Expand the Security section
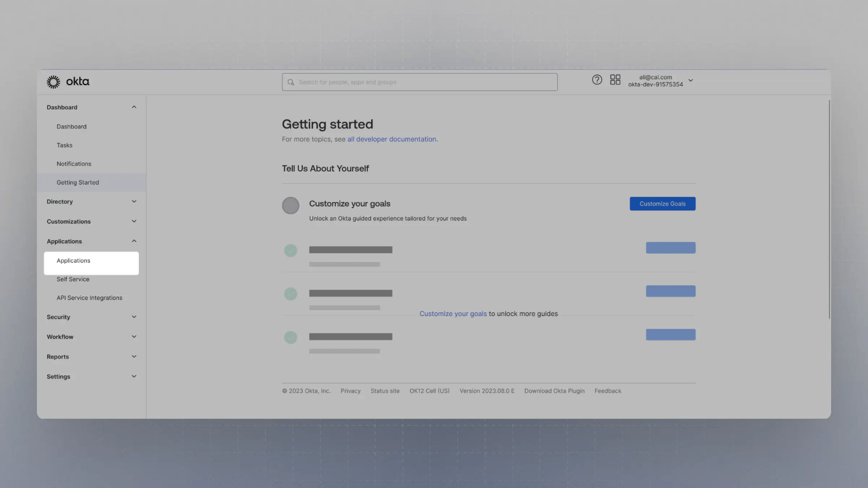The width and height of the screenshot is (868, 488). click(x=91, y=317)
